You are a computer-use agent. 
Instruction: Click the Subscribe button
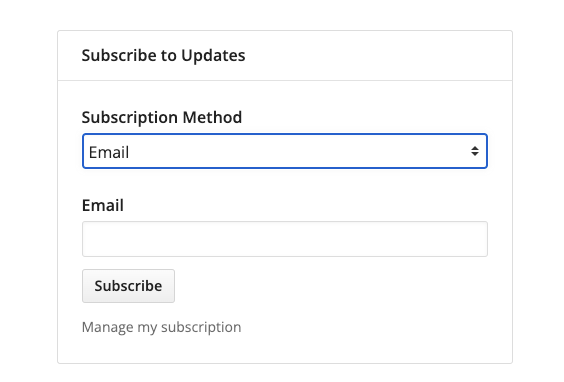click(x=128, y=286)
